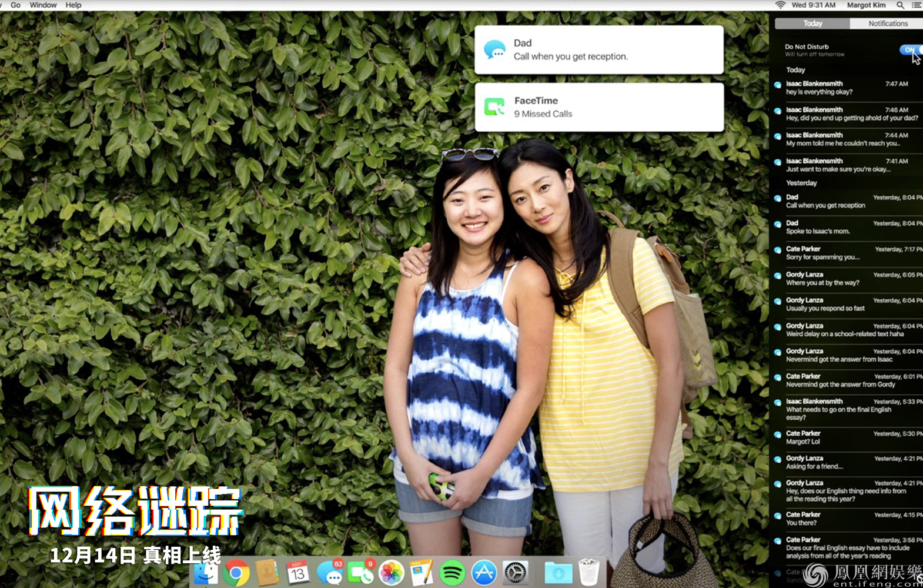Open Messages app with 63 badge
The height and width of the screenshot is (588, 923).
pos(329,573)
